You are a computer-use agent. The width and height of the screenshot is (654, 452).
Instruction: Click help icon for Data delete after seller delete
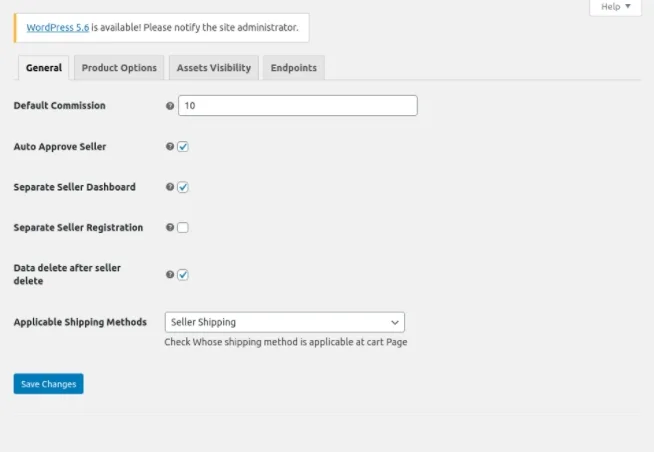click(170, 274)
